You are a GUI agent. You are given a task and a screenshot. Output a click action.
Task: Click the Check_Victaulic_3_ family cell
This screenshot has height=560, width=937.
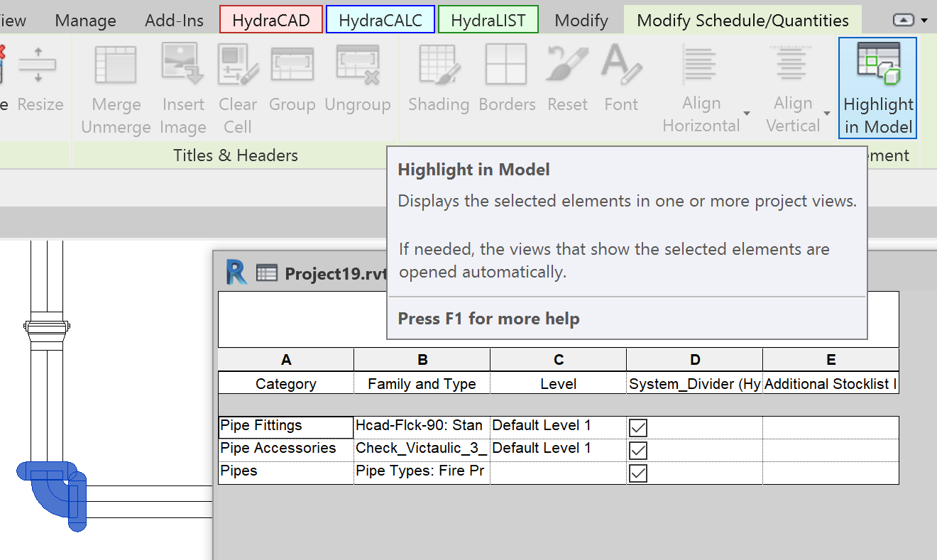422,450
